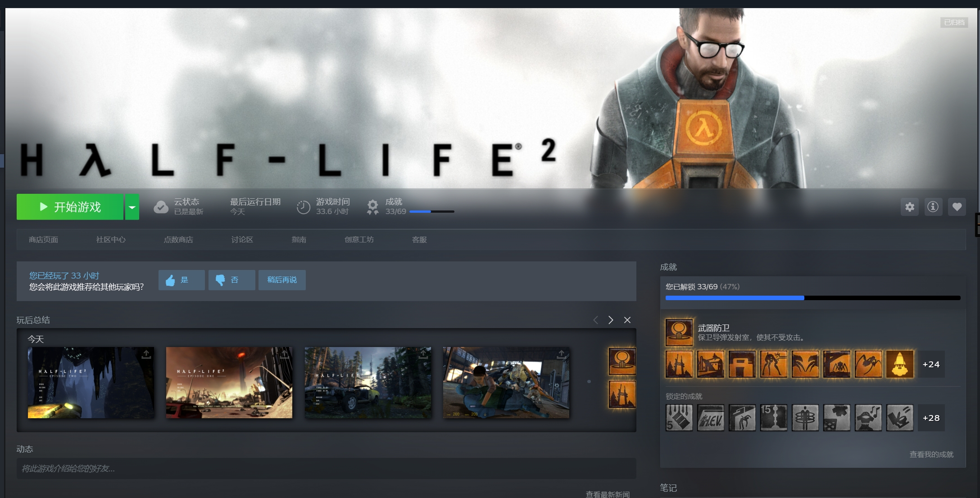Click the large 武器防卫 achievement icon
Viewport: 980px width, 498px height.
point(679,333)
